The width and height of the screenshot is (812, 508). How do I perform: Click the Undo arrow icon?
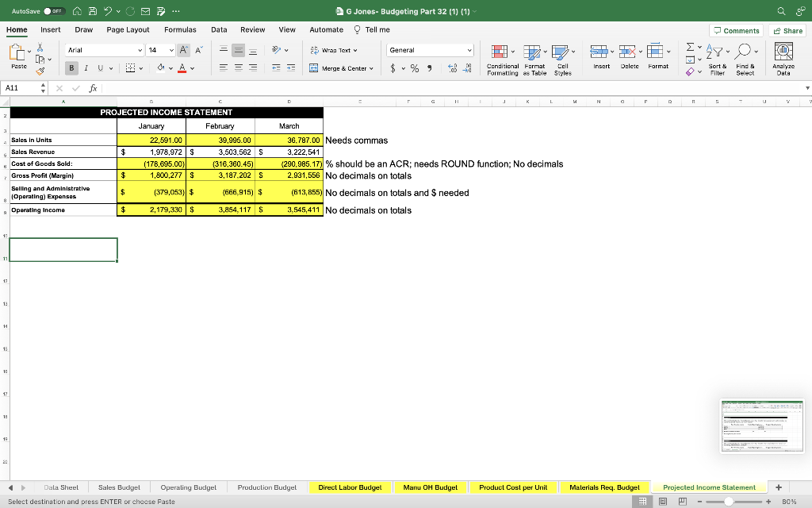(x=108, y=11)
